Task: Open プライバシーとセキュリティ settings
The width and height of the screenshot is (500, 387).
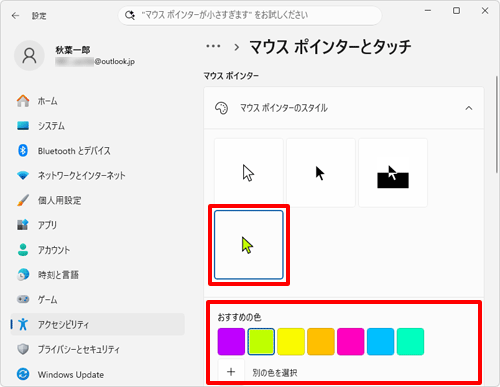Action: (x=98, y=349)
